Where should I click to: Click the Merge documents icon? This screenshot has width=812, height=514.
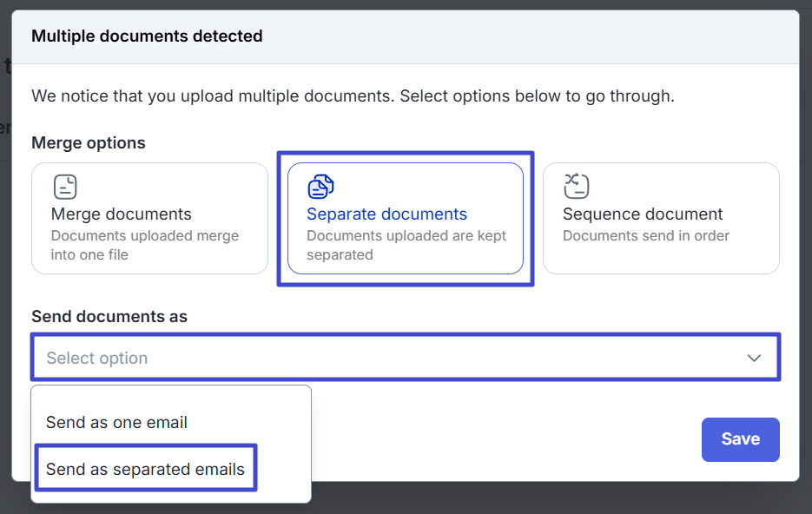65,187
